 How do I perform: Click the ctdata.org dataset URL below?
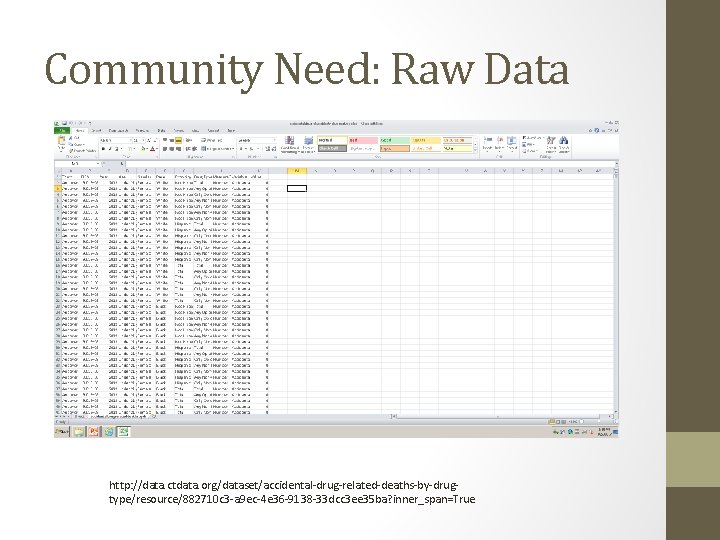pos(292,492)
